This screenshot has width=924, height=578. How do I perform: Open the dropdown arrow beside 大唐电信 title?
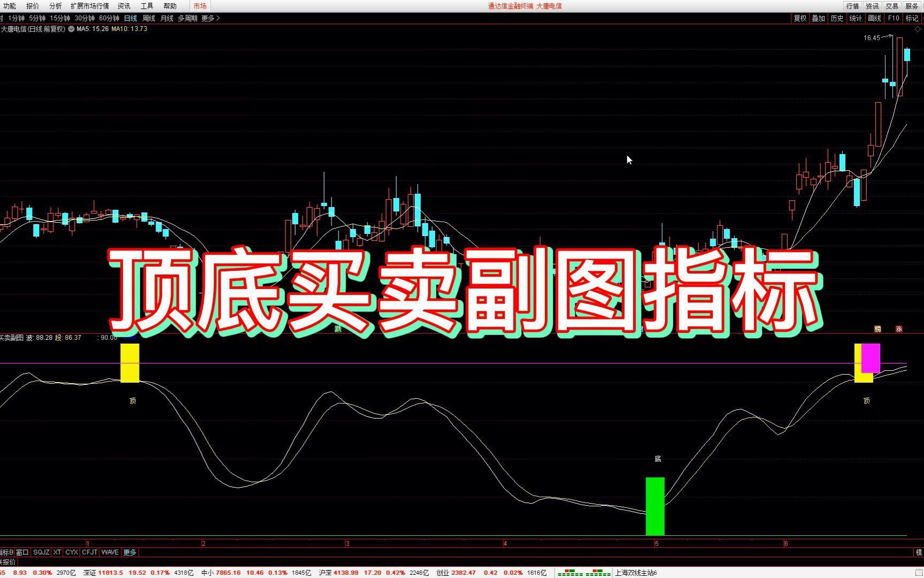click(71, 29)
